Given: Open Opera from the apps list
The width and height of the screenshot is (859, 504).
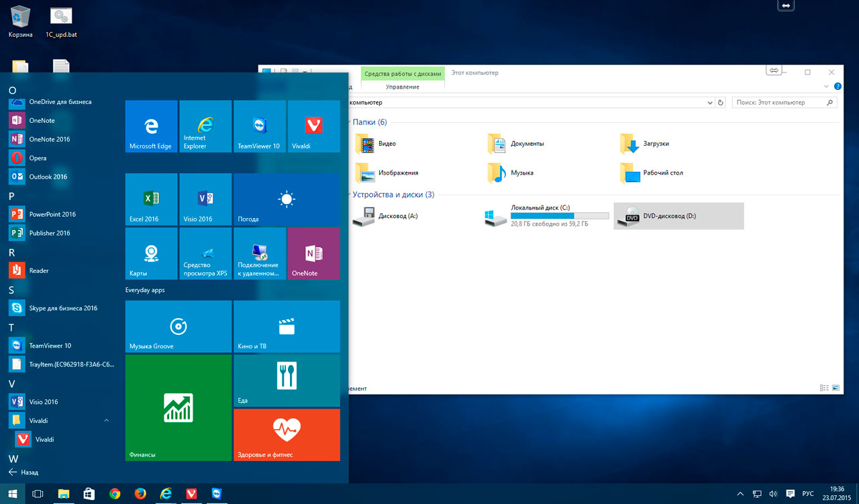Looking at the screenshot, I should (38, 158).
